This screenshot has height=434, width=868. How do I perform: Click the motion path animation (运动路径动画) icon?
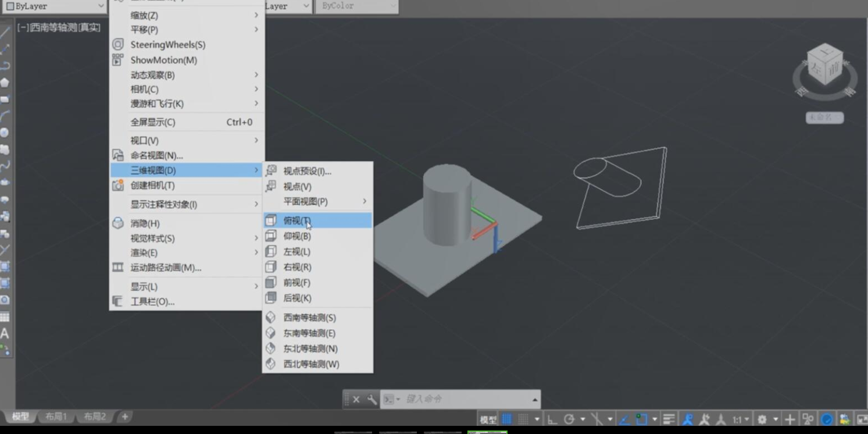click(x=118, y=268)
